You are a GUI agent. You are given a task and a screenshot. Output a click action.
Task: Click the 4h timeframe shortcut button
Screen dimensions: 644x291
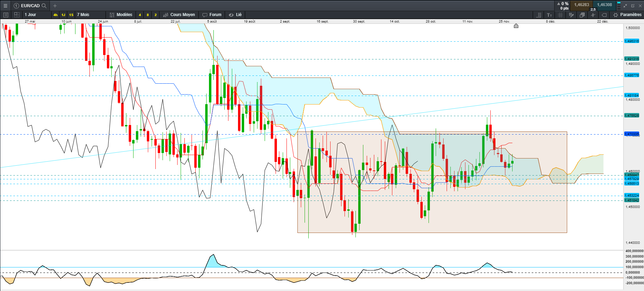click(55, 15)
